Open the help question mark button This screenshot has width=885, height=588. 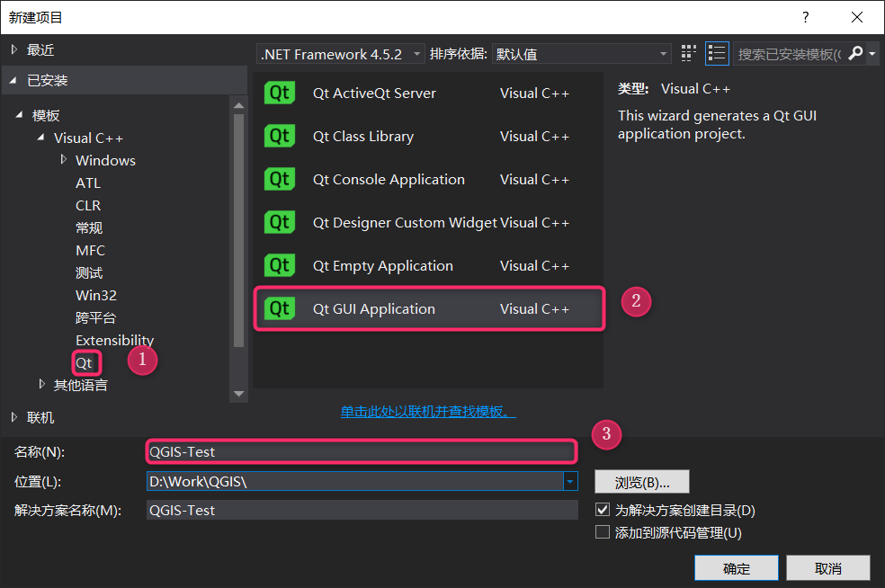806,17
